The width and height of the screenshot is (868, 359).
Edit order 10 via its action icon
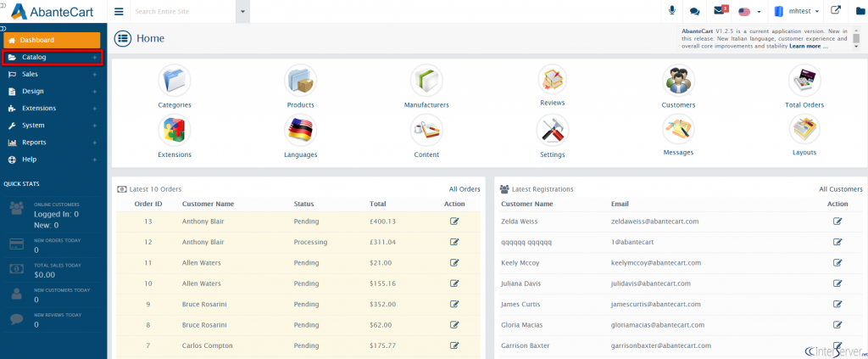click(x=454, y=283)
